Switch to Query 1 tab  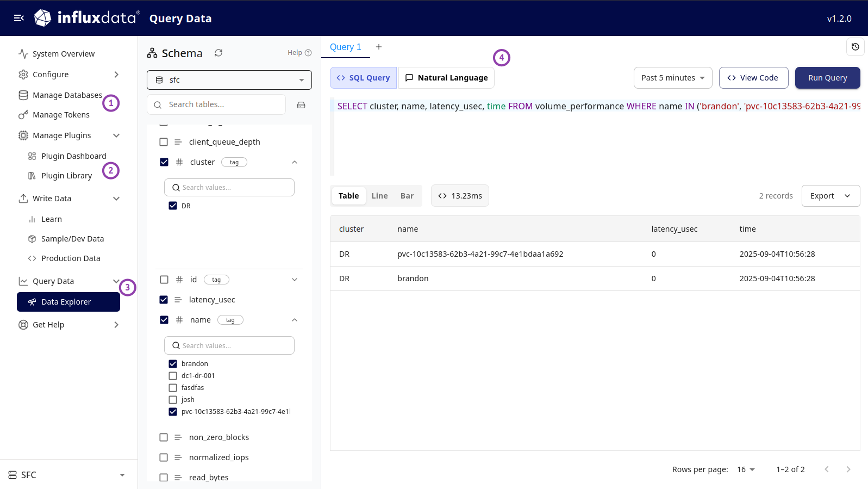click(346, 47)
